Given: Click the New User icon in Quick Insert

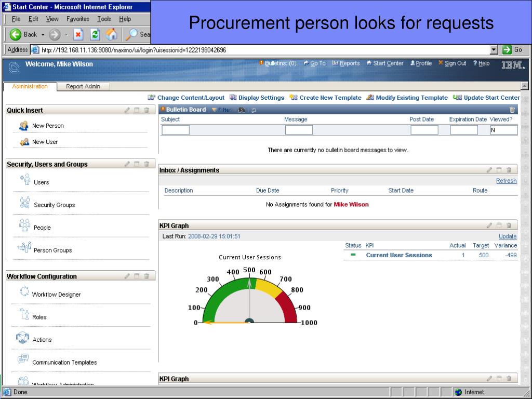Looking at the screenshot, I should [x=24, y=142].
